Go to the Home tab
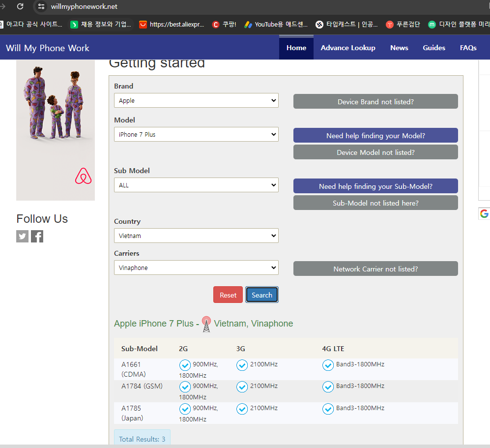This screenshot has width=490, height=448. tap(296, 48)
